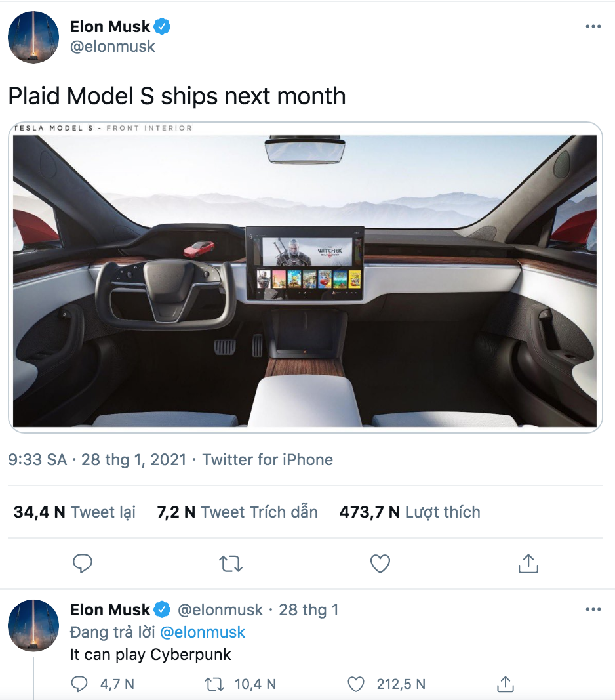Image resolution: width=615 pixels, height=700 pixels.
Task: Like Elon Musk's Plaid Model S tweet
Action: [380, 563]
